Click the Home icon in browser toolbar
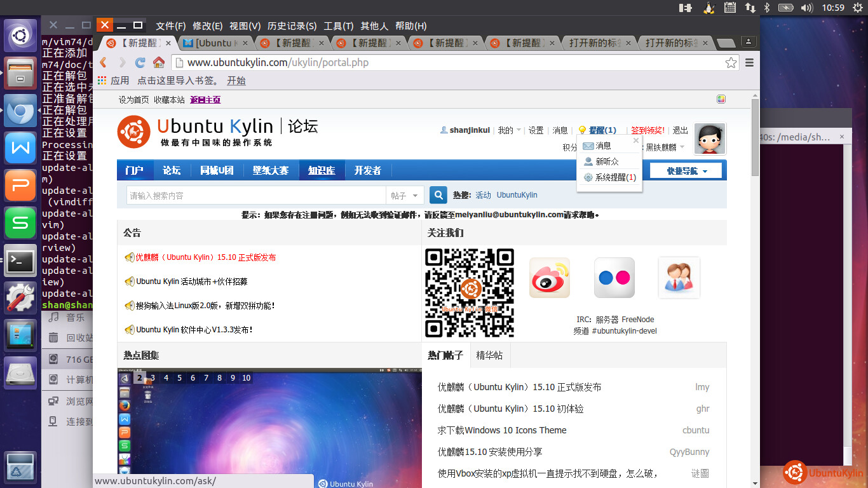This screenshot has height=488, width=868. 159,62
